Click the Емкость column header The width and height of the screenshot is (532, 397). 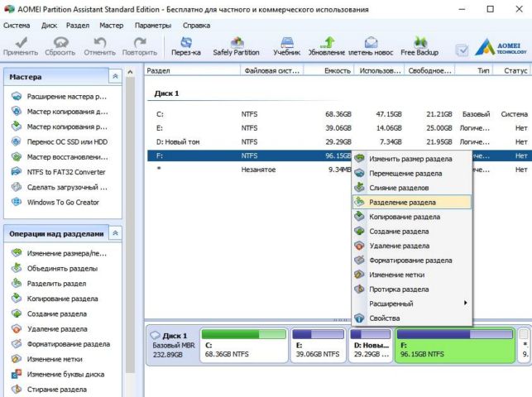click(x=328, y=70)
